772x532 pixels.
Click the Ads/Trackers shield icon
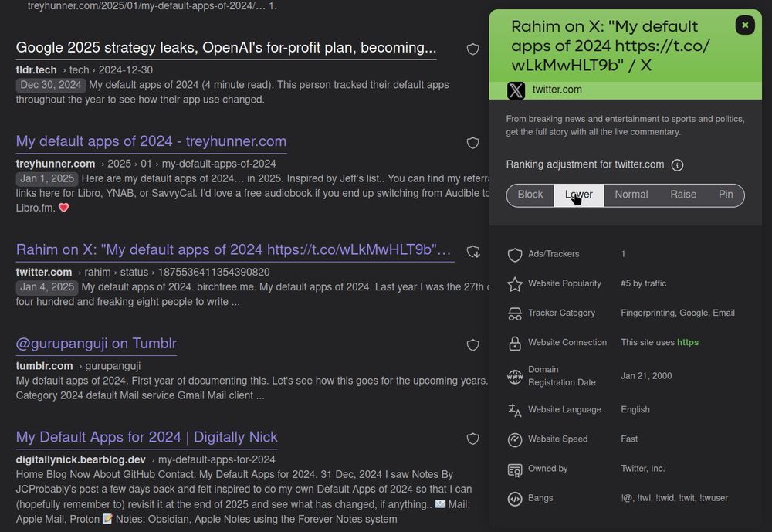[x=514, y=255]
